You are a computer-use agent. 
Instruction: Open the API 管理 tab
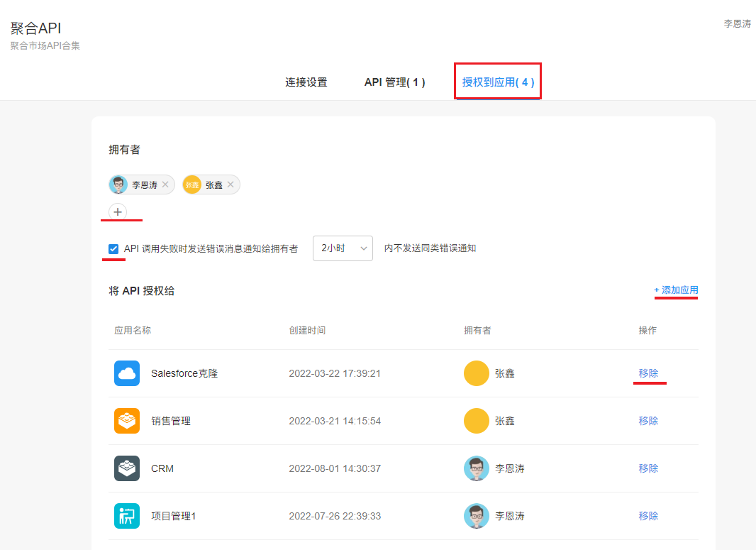point(394,82)
